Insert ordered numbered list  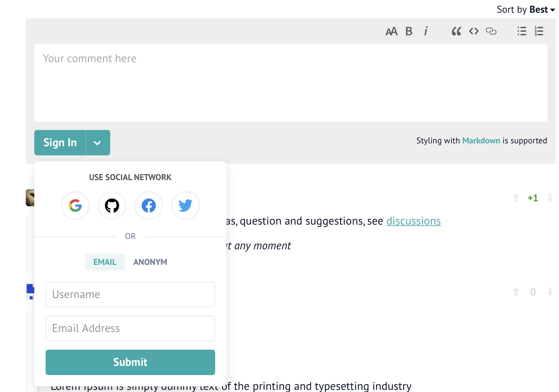click(539, 31)
